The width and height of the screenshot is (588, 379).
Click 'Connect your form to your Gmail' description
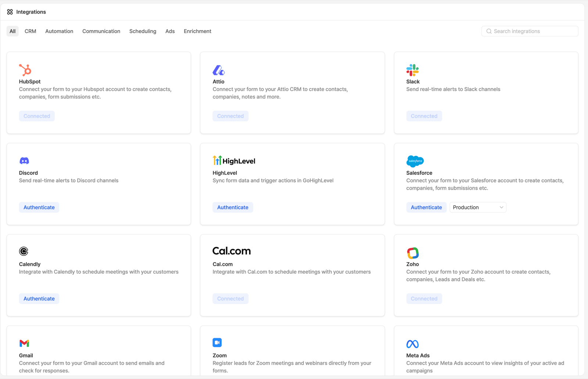(x=92, y=367)
